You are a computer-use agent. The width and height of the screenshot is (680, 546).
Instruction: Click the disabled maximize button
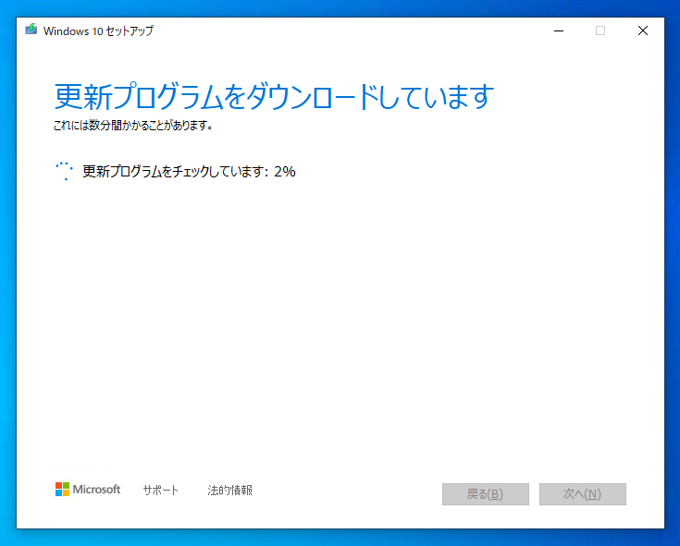tap(600, 31)
